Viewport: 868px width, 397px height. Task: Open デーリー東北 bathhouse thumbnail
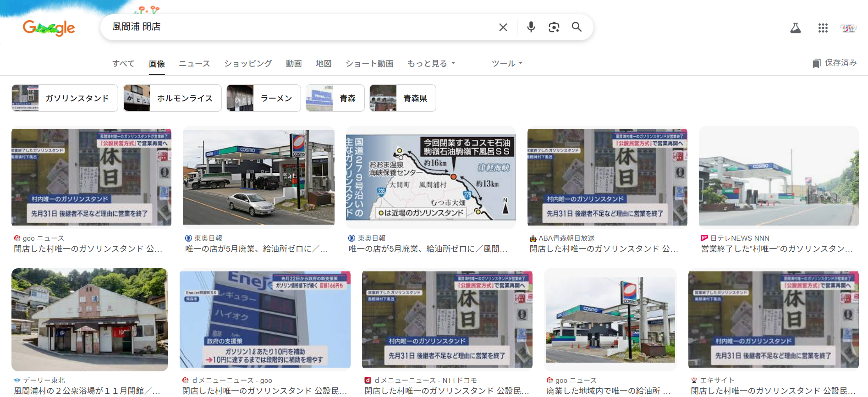click(x=90, y=320)
